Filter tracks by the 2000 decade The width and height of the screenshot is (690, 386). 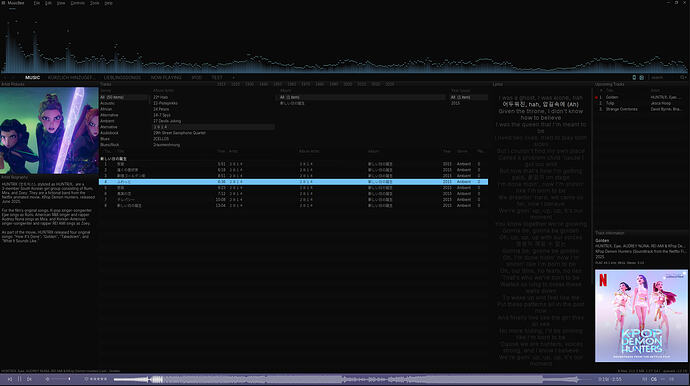[348, 84]
